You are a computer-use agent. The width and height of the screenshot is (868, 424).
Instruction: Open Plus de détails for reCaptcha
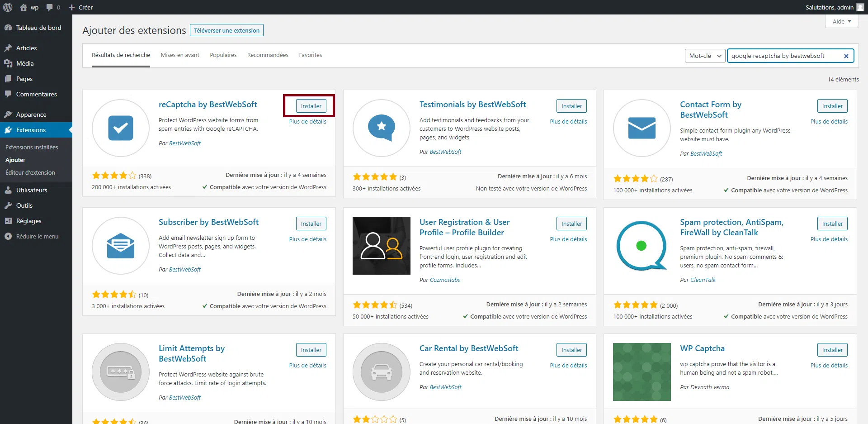[308, 122]
